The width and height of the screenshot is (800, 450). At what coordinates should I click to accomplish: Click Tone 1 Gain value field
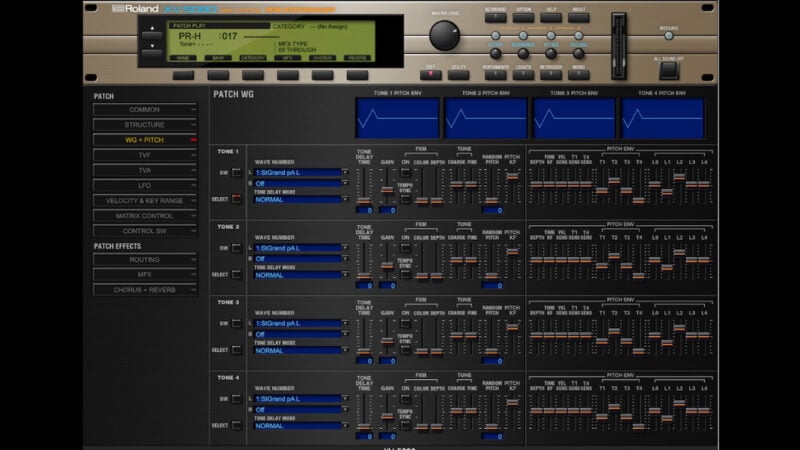[387, 210]
